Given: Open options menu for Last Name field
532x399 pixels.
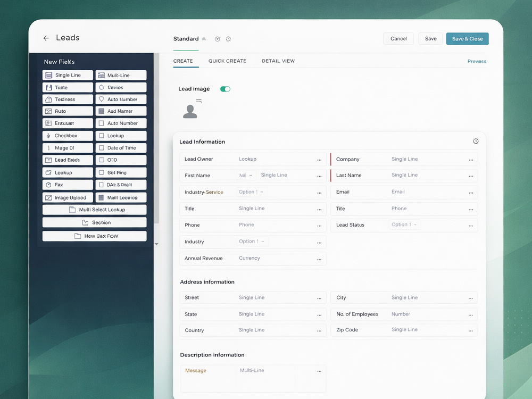Looking at the screenshot, I should pos(471,176).
